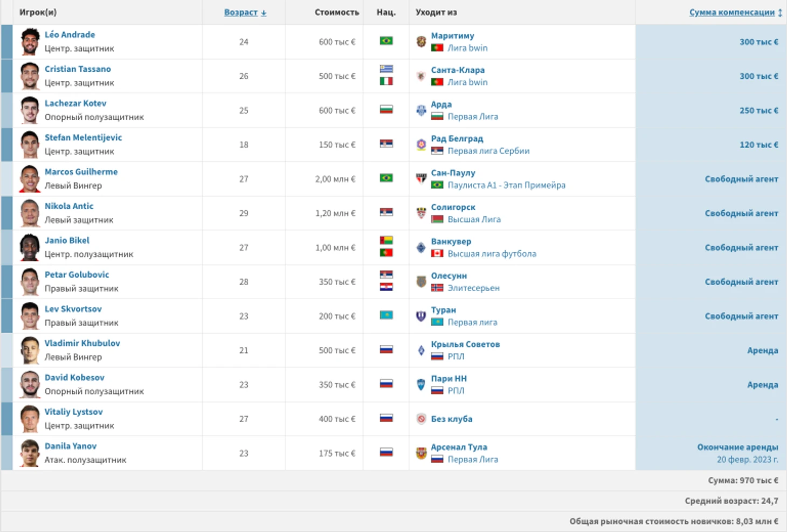Click the Туран club crest icon
Viewport: 787px width, 532px height.
pos(422,316)
